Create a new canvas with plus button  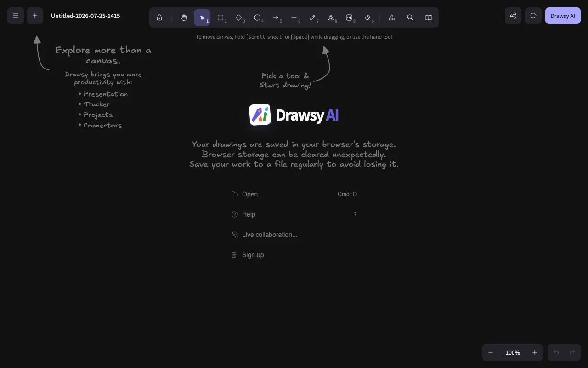[x=35, y=16]
